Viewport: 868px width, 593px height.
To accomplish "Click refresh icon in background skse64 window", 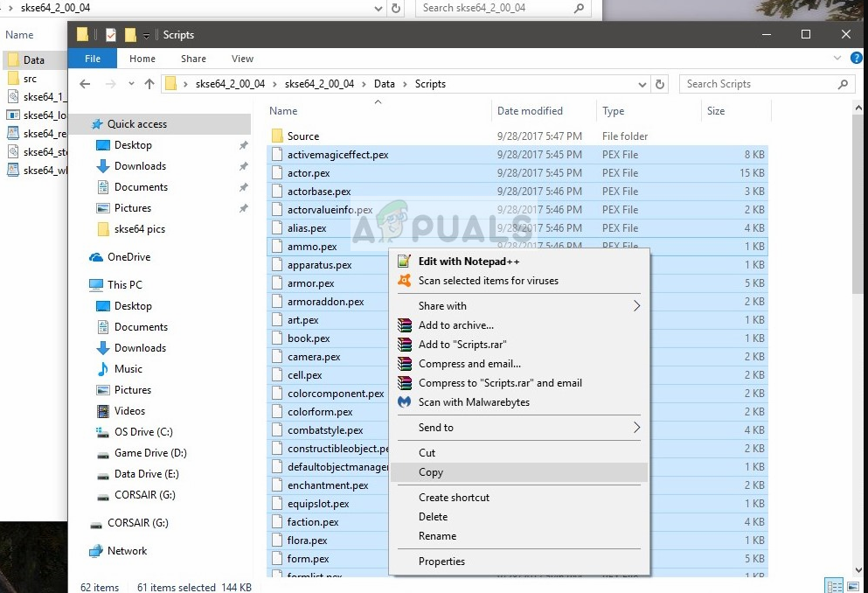I will click(x=396, y=8).
